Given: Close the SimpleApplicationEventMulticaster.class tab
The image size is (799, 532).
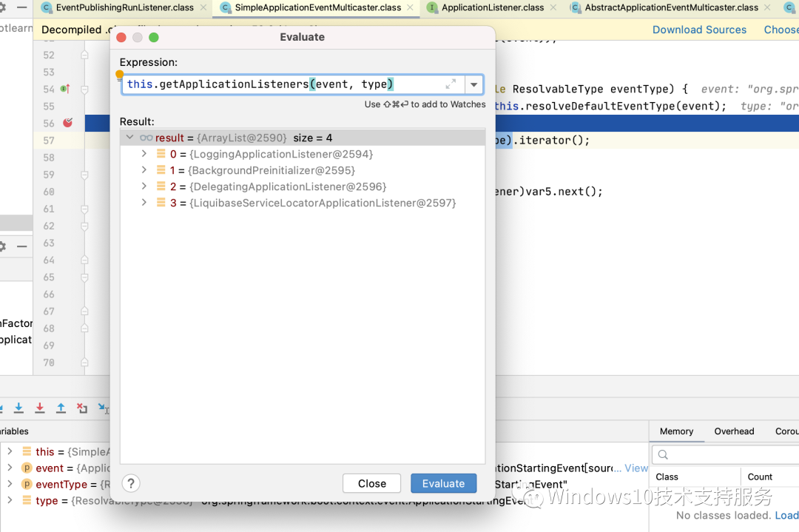Looking at the screenshot, I should click(x=410, y=7).
